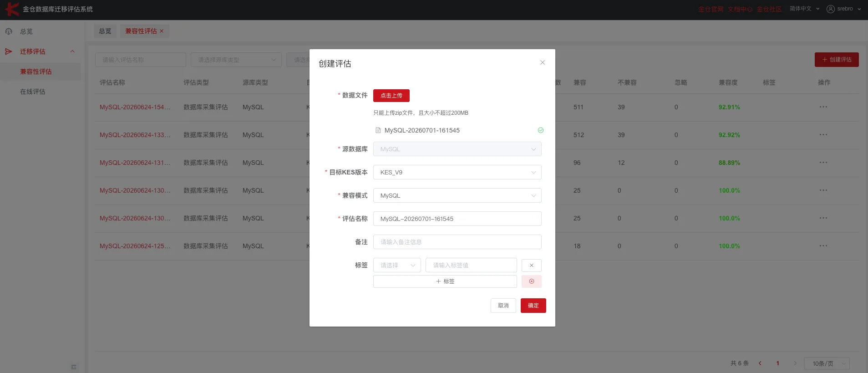Click the uploaded file icon for MySQL-20260701-161545
The width and height of the screenshot is (868, 373).
pyautogui.click(x=378, y=130)
